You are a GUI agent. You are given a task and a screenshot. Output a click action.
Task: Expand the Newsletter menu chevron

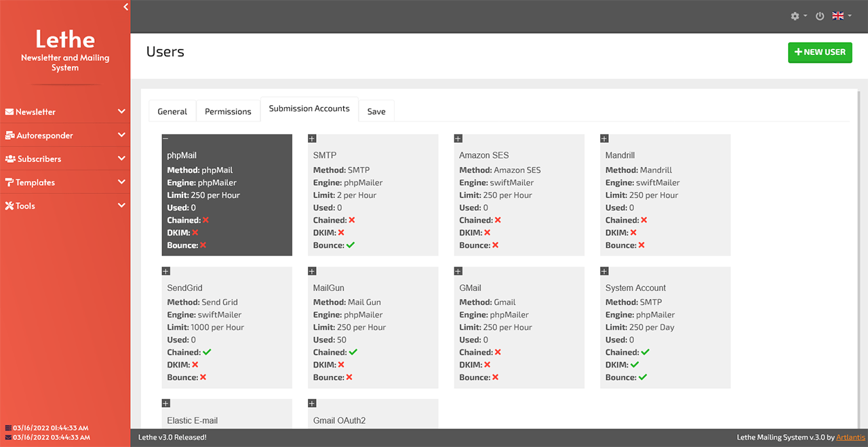(121, 111)
